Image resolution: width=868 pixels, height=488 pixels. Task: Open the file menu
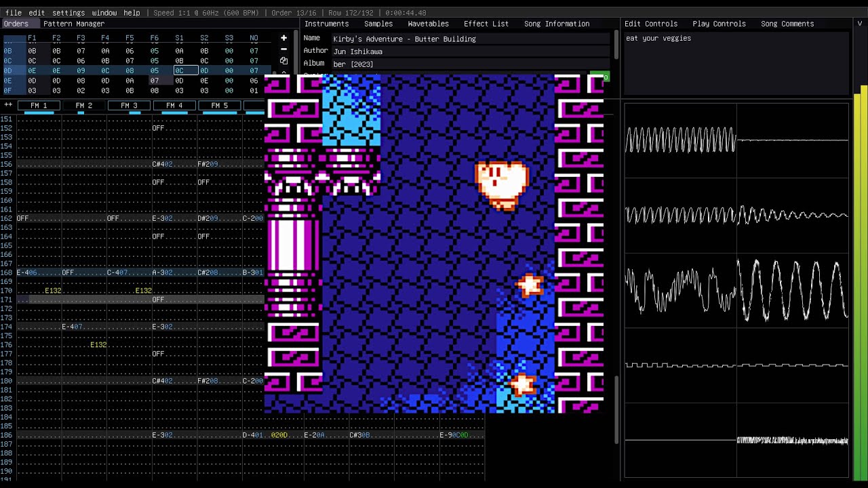pos(14,13)
